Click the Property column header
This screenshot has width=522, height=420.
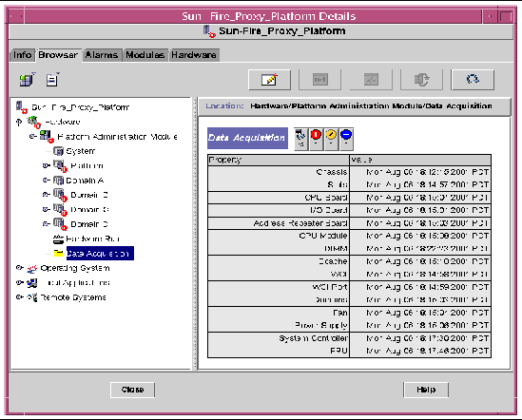pyautogui.click(x=279, y=160)
